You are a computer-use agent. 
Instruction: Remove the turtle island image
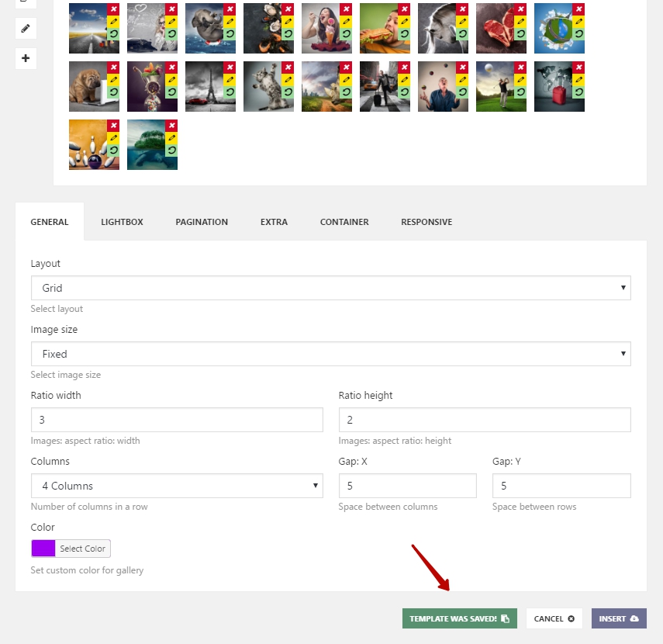pos(171,125)
